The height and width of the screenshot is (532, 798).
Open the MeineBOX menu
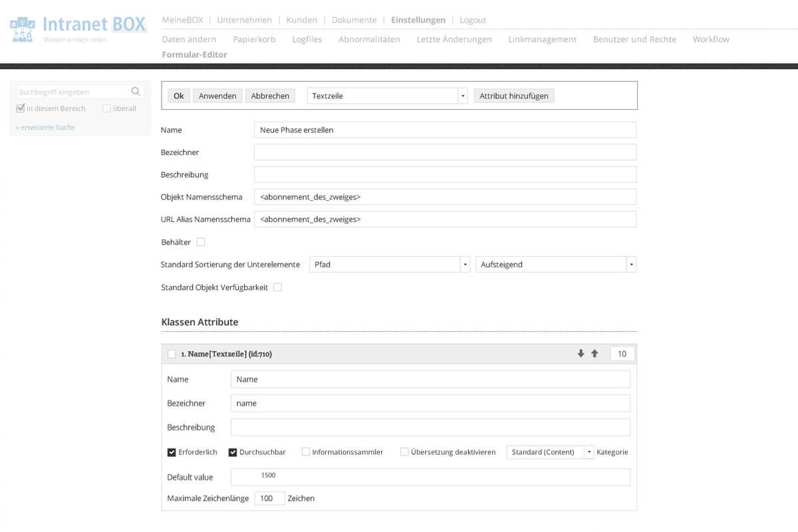[182, 20]
